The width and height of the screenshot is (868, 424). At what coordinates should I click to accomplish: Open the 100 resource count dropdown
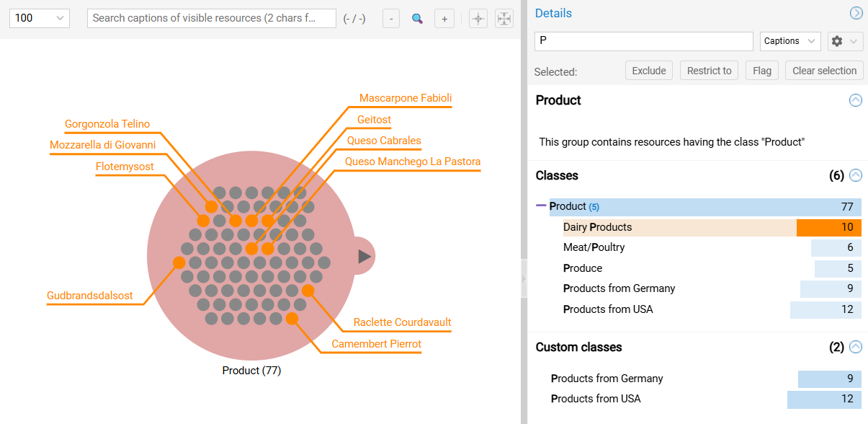(x=40, y=18)
